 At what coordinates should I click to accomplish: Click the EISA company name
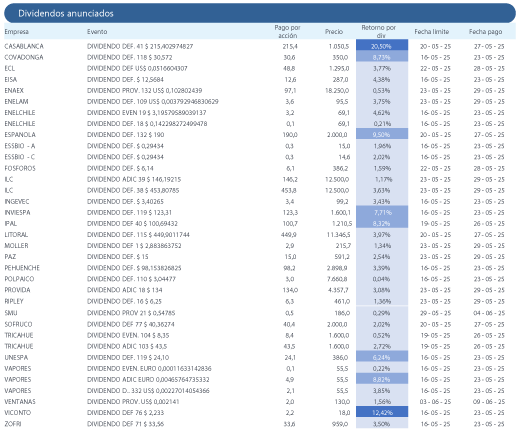11,80
